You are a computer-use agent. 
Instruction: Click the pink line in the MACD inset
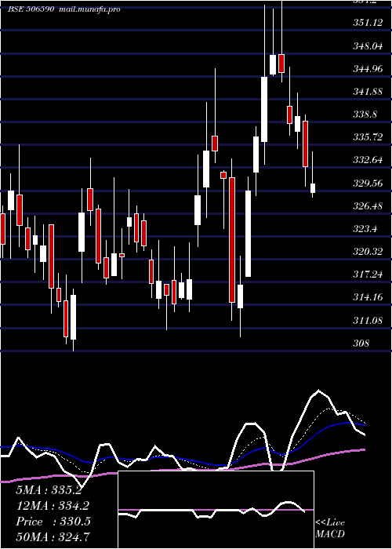pos(216,510)
